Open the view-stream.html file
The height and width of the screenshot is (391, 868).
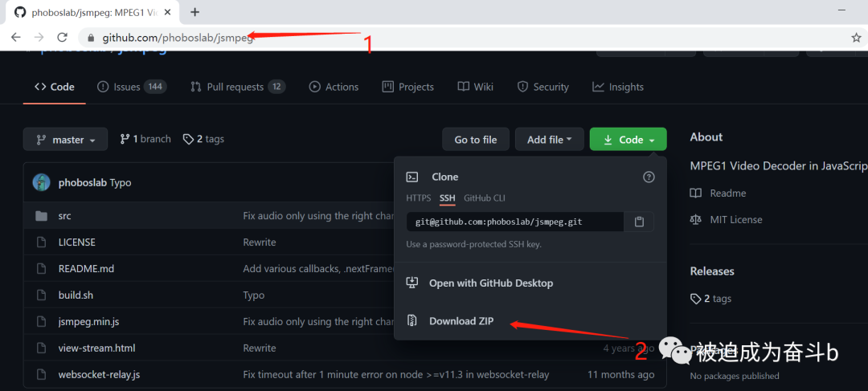pos(97,348)
